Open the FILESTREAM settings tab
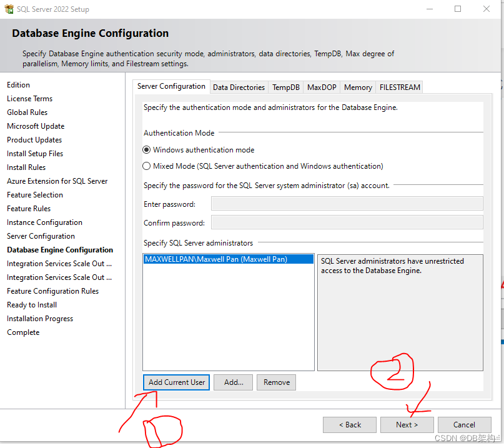504x448 pixels. [399, 87]
